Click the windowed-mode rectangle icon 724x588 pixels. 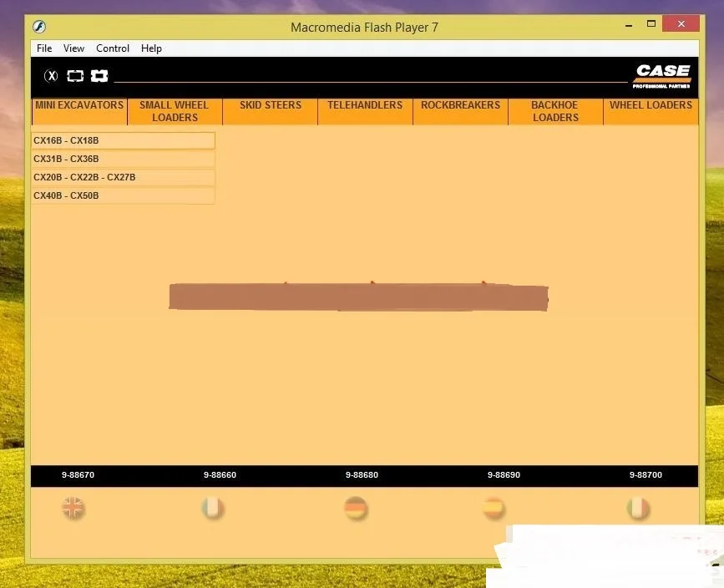pos(75,76)
